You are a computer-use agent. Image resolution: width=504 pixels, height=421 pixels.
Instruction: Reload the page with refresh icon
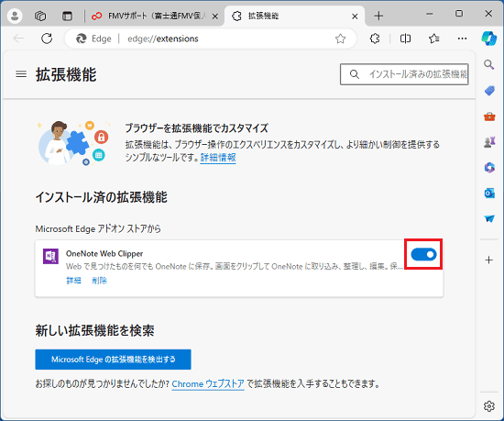click(47, 39)
